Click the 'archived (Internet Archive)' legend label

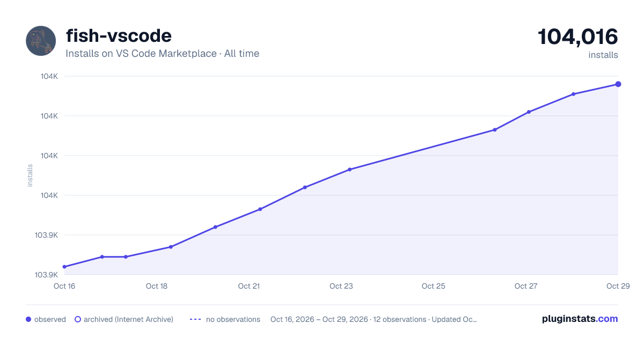click(x=128, y=319)
